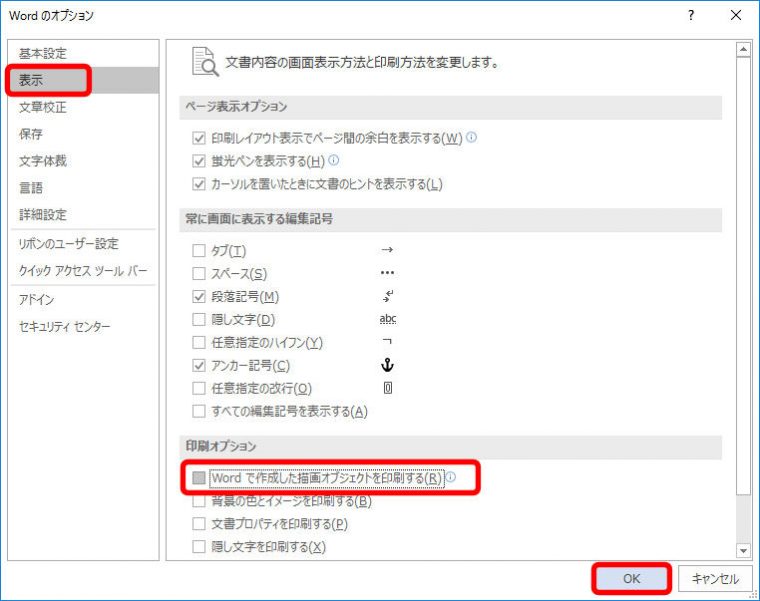Click info icon beside 蛍光ペンを表示する
The image size is (760, 601).
tap(333, 160)
